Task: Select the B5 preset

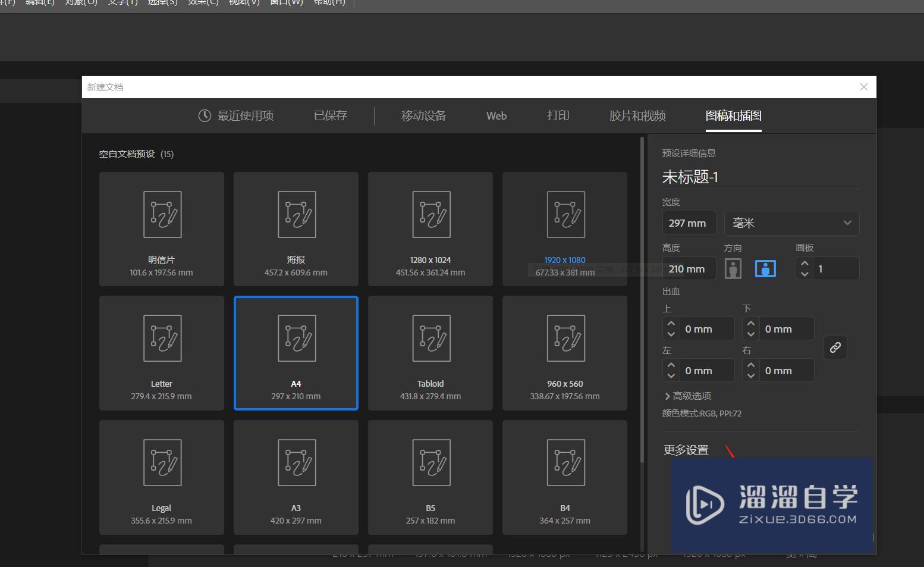Action: (430, 477)
